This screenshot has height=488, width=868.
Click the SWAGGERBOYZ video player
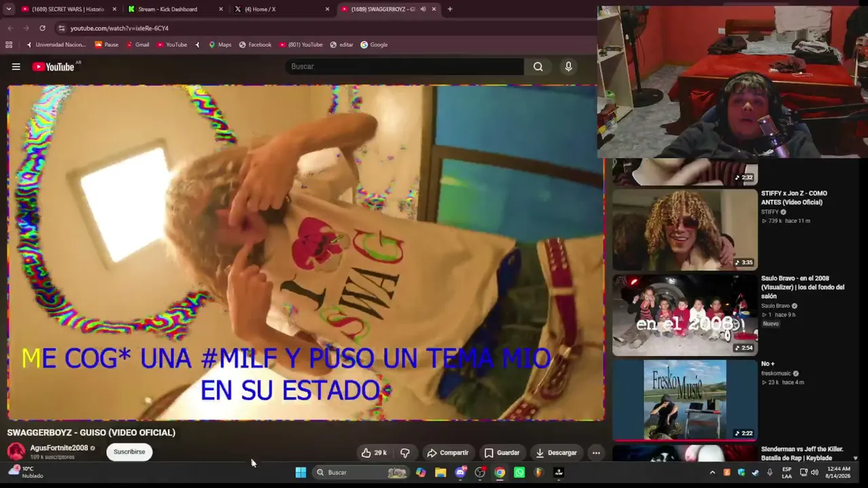(305, 253)
